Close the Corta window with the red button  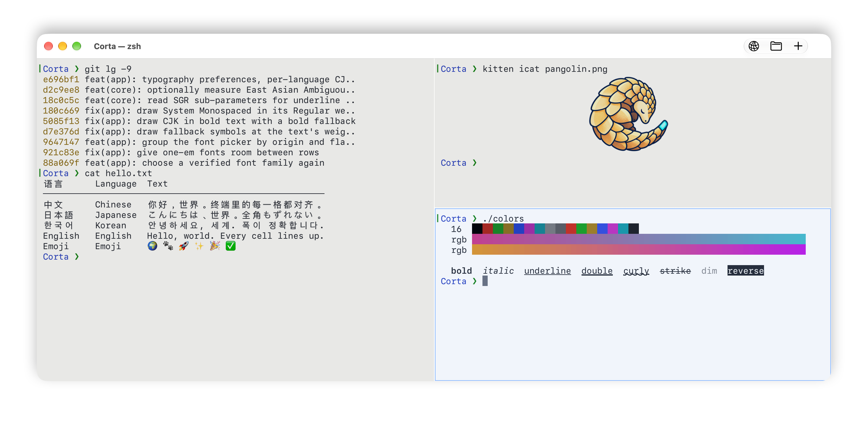[x=48, y=46]
